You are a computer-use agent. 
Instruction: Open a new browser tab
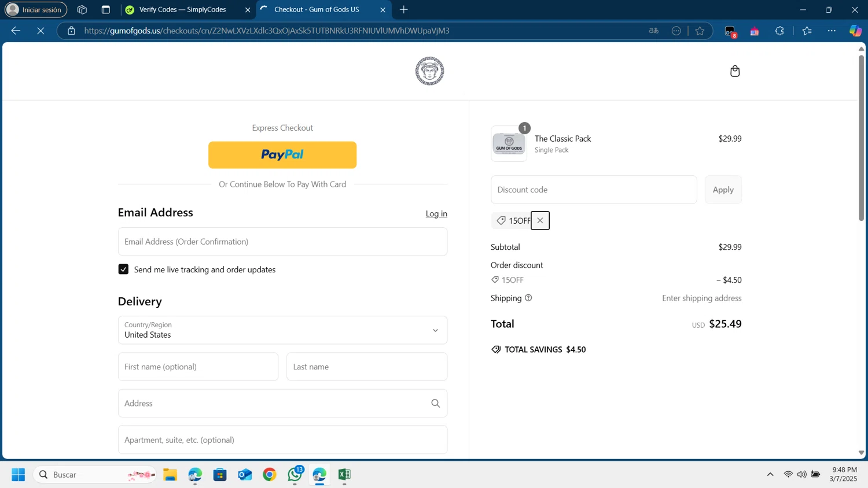(x=404, y=10)
